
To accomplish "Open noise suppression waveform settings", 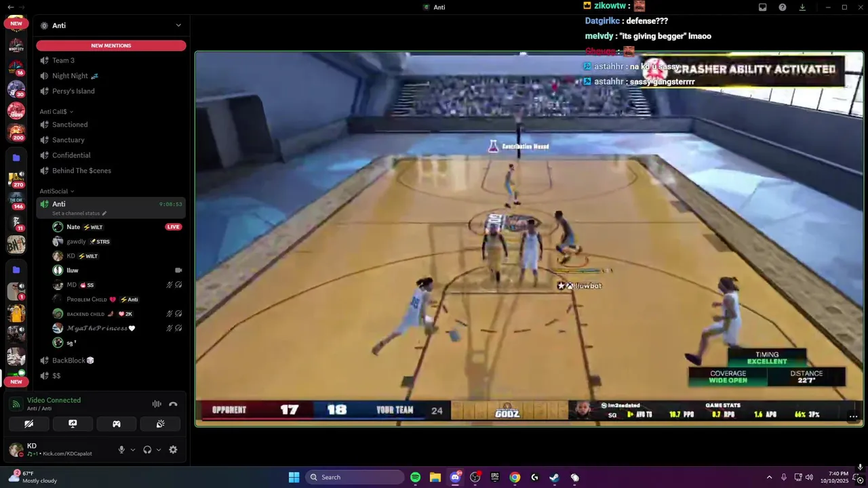I will coord(157,404).
